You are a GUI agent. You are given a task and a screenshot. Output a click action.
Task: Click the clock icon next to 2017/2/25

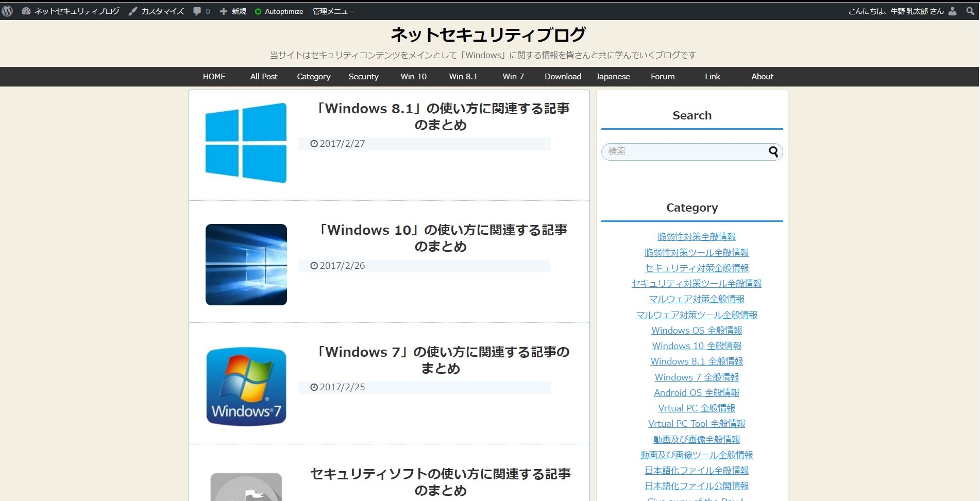[314, 387]
